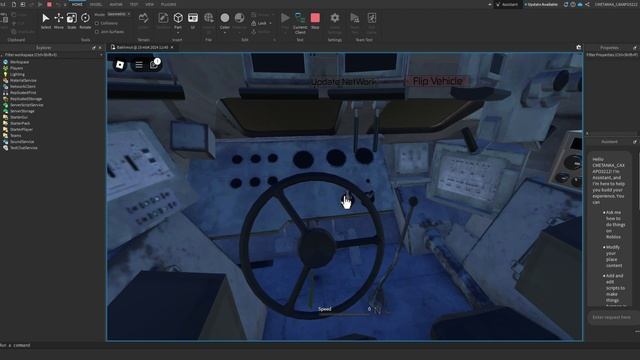Open the MODEL ribbon tab
640x360 pixels.
pyautogui.click(x=96, y=4)
